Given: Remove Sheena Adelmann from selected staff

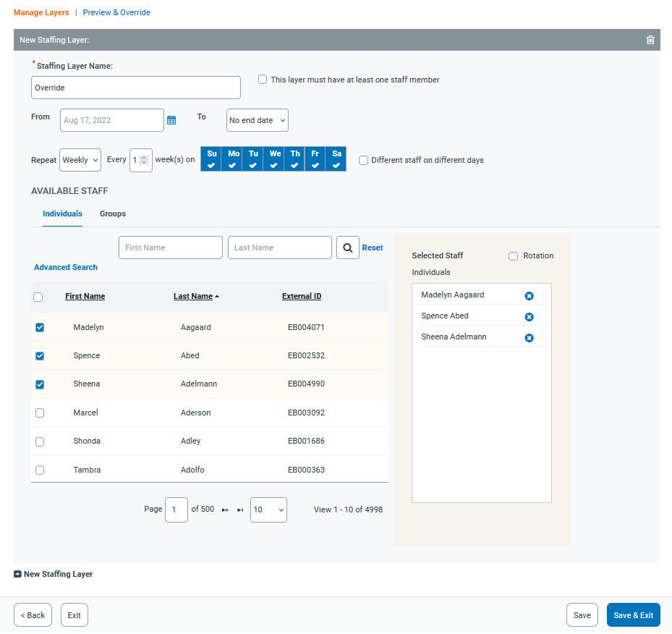Looking at the screenshot, I should click(529, 338).
